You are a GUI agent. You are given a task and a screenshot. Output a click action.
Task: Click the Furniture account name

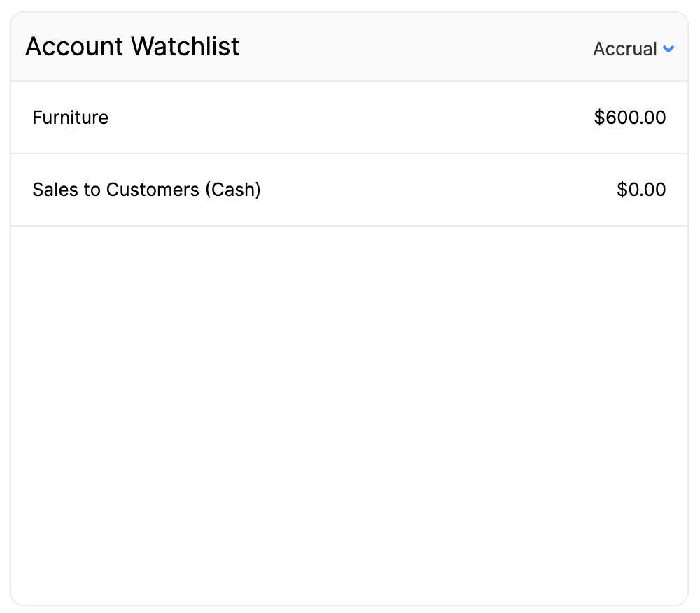pos(70,118)
